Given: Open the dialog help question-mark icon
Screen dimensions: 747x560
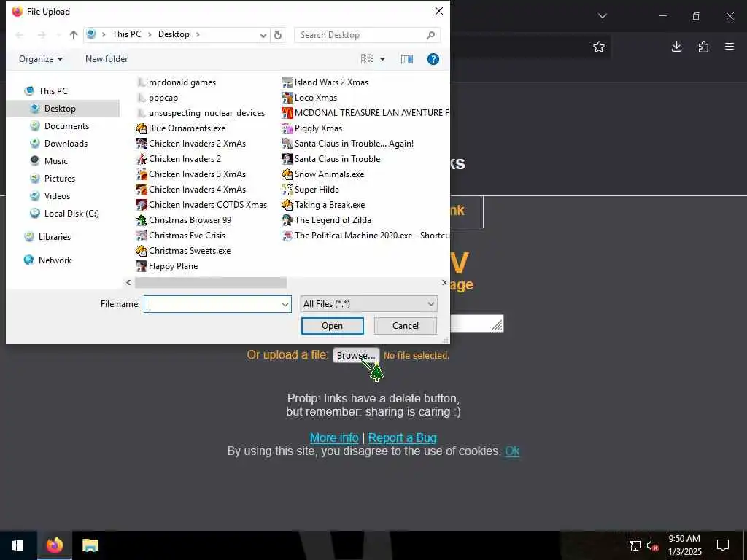Looking at the screenshot, I should tap(433, 59).
